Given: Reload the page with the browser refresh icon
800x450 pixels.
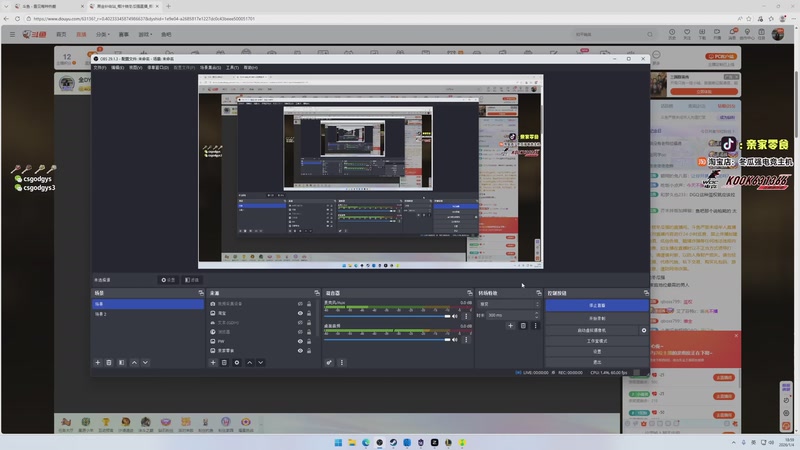Looking at the screenshot, I should (x=17, y=18).
